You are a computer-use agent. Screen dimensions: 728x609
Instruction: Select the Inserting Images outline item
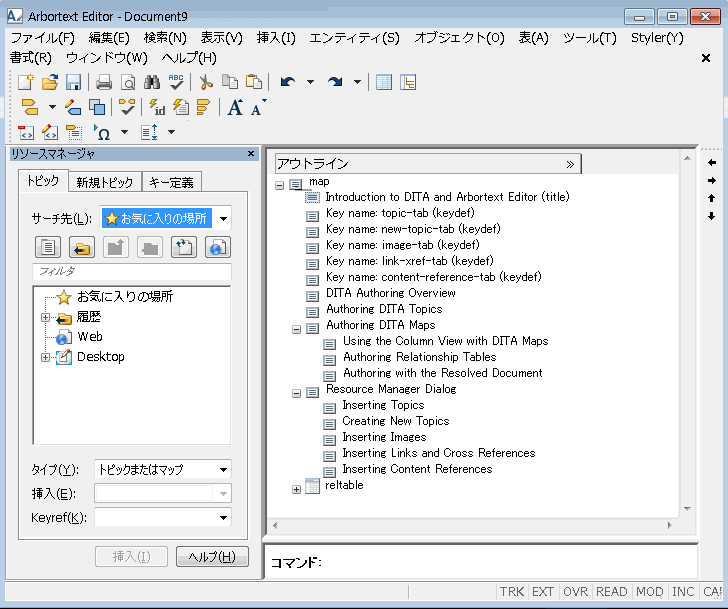click(384, 437)
